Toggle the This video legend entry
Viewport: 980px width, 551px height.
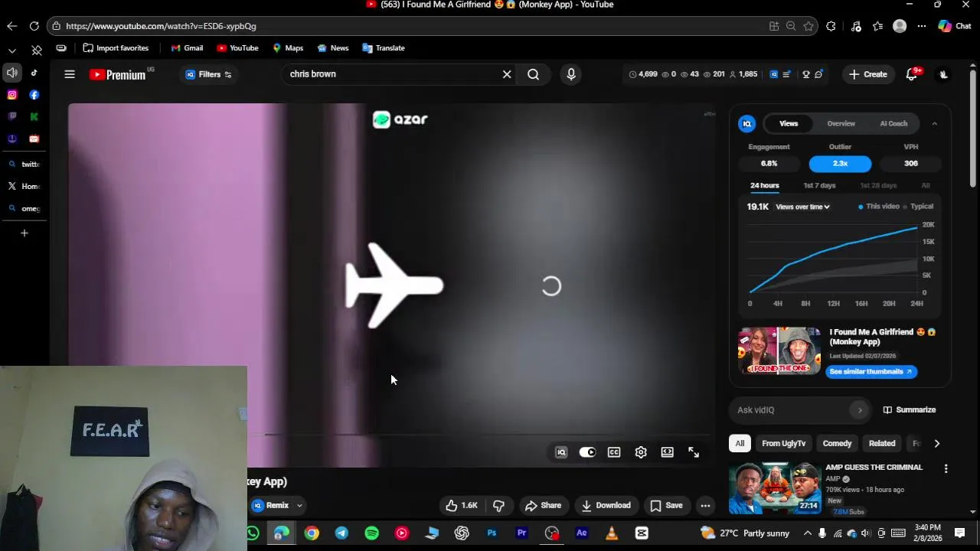[x=878, y=207]
